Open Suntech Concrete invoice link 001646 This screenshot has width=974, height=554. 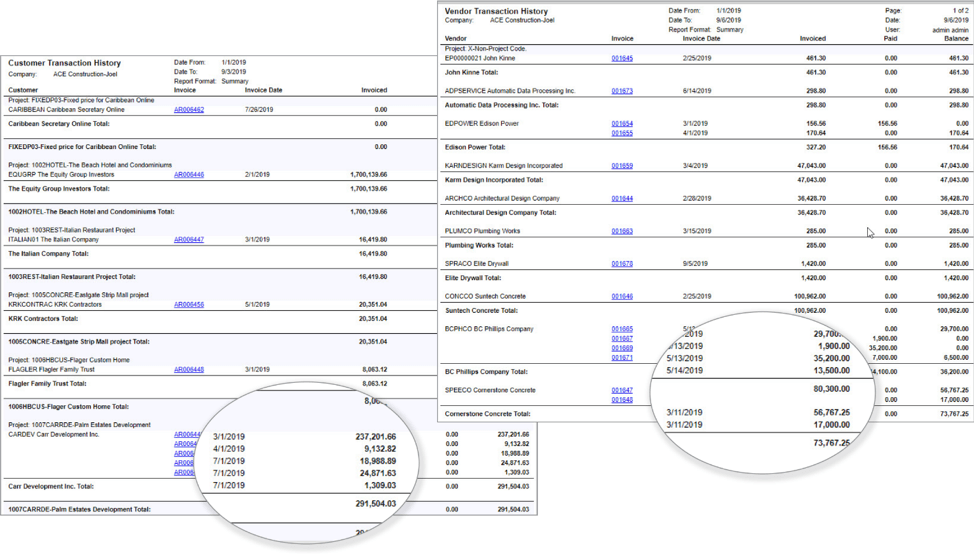pyautogui.click(x=622, y=297)
